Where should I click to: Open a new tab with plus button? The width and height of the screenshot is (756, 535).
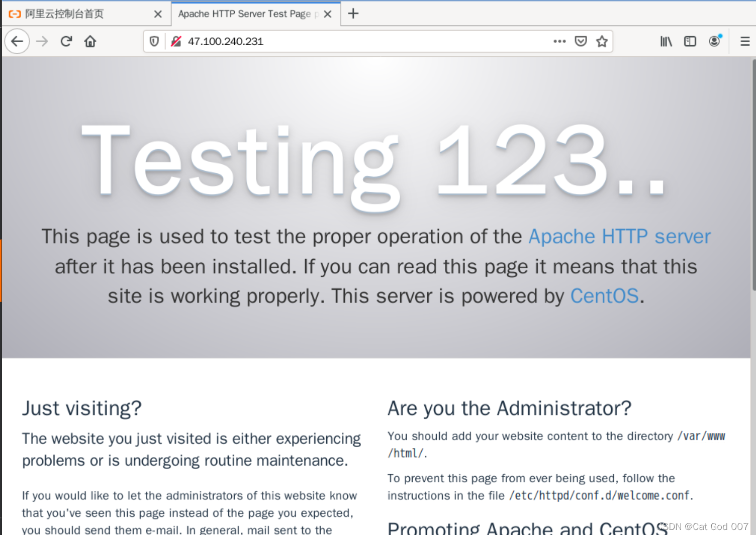(x=353, y=14)
